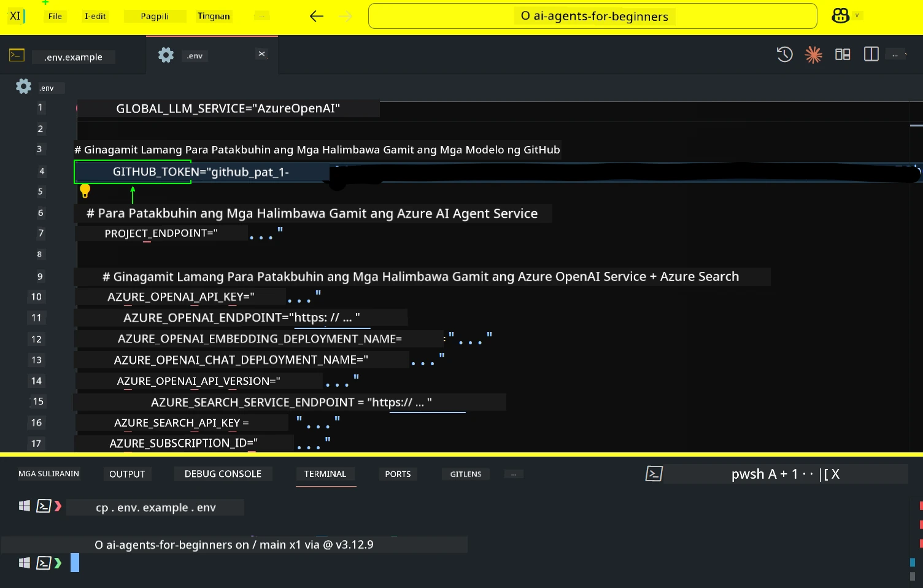Image resolution: width=923 pixels, height=588 pixels.
Task: Close the .env editor tab
Action: [x=261, y=54]
